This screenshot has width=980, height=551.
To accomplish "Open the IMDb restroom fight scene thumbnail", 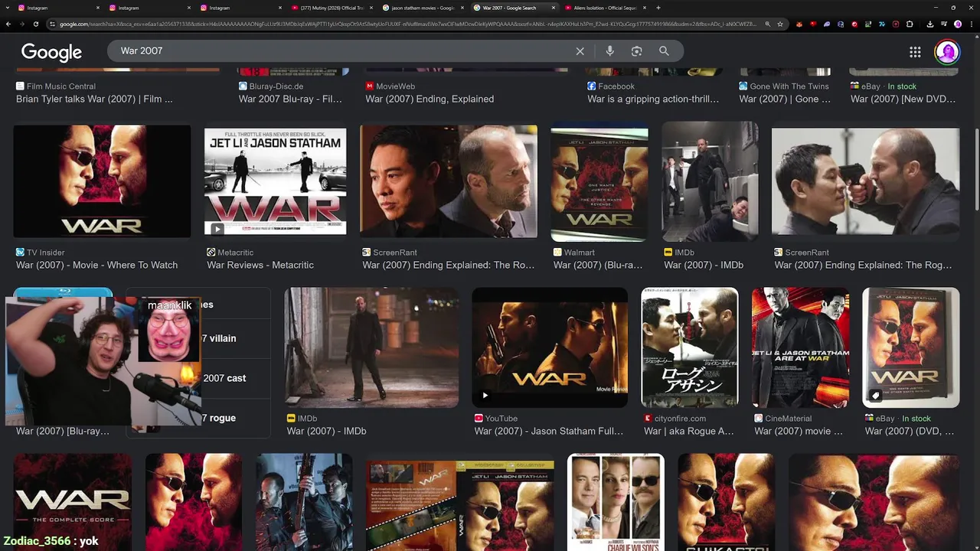I will (710, 181).
